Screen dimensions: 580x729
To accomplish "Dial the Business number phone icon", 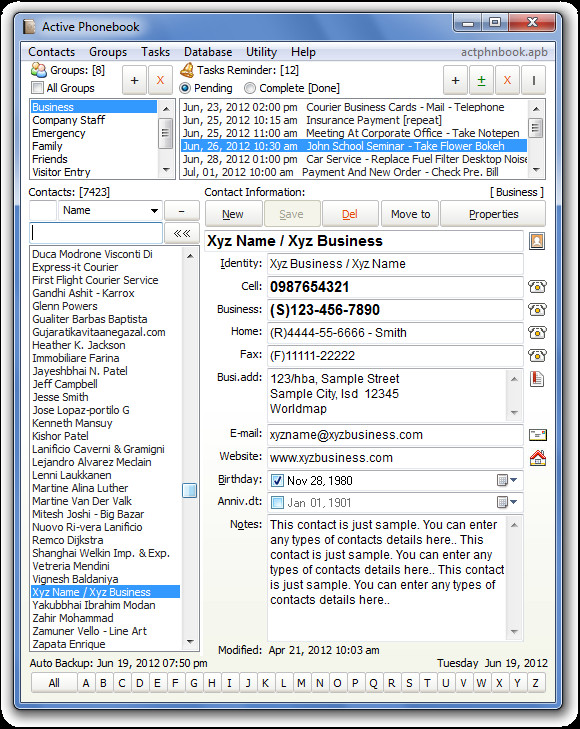I will pyautogui.click(x=537, y=309).
